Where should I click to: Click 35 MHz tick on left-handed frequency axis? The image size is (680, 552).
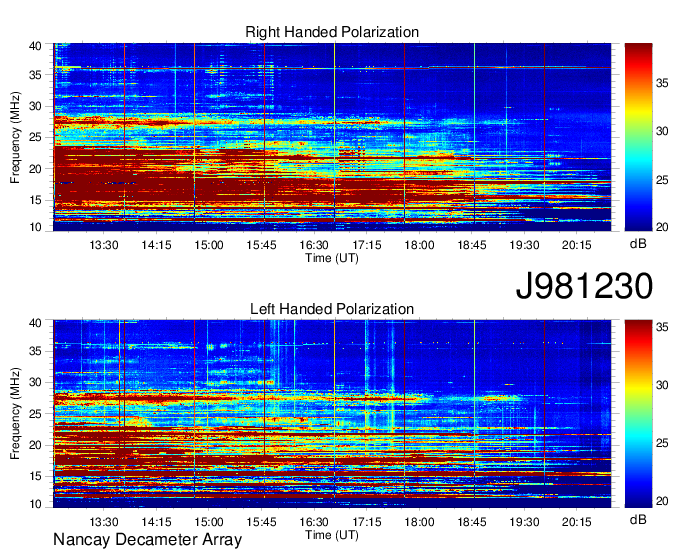pyautogui.click(x=35, y=351)
